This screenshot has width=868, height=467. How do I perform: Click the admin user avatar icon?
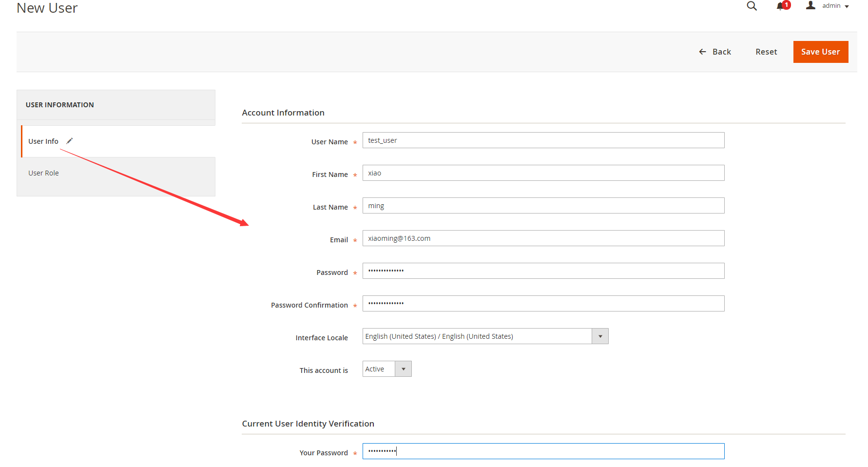tap(810, 5)
